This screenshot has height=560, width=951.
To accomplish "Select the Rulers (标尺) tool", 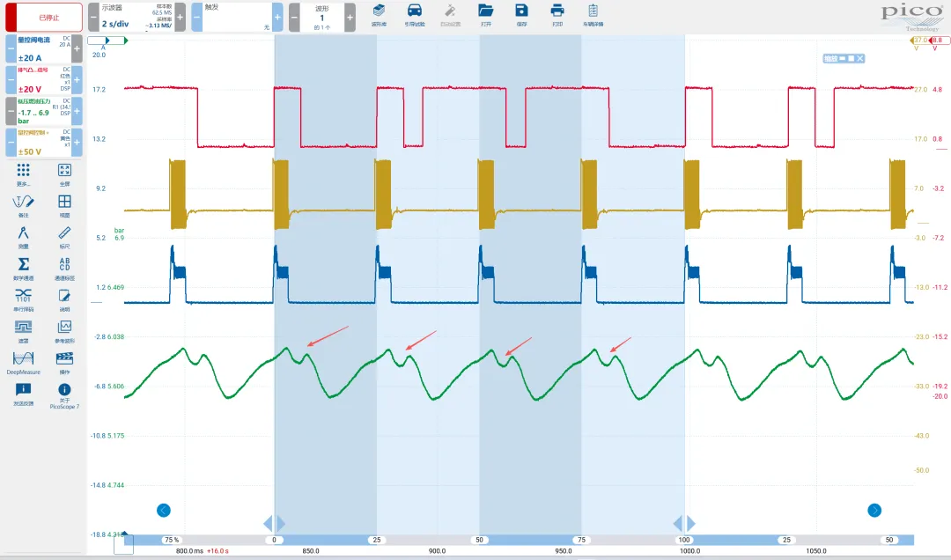I will [x=64, y=234].
